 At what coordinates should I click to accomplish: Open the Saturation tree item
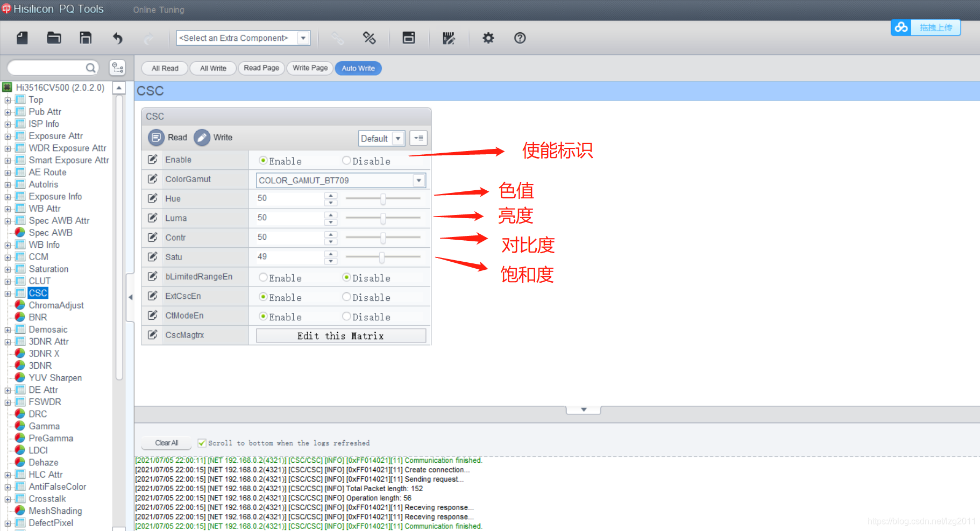pyautogui.click(x=48, y=269)
